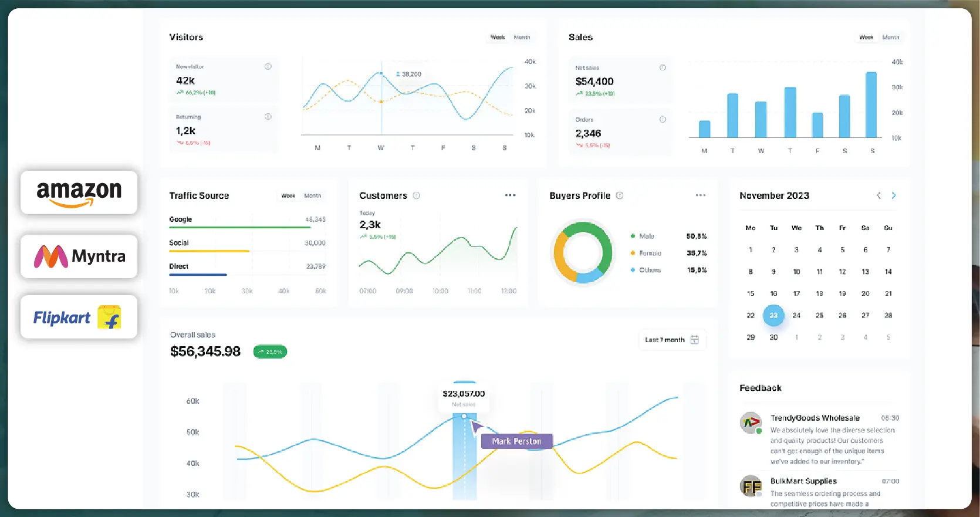The image size is (980, 517).
Task: Go to previous month in calendar
Action: [878, 195]
